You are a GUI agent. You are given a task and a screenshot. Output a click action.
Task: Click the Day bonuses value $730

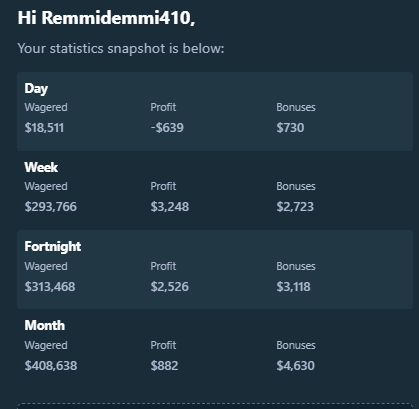(x=290, y=128)
